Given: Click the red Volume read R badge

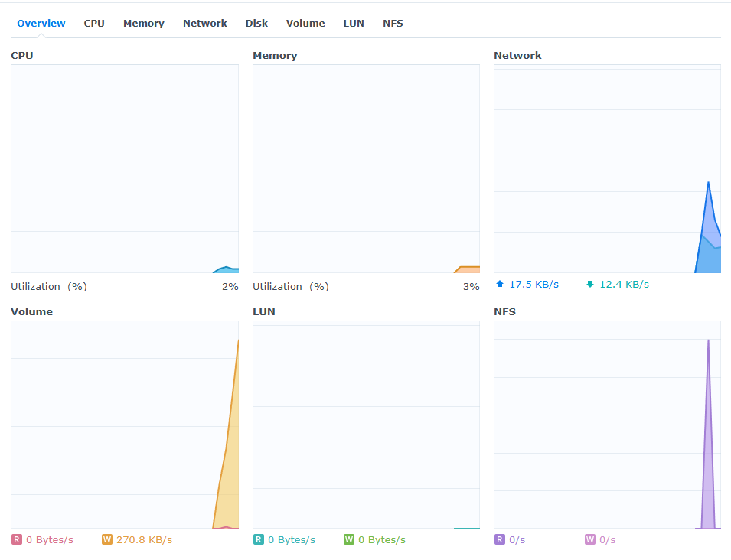Looking at the screenshot, I should [17, 539].
